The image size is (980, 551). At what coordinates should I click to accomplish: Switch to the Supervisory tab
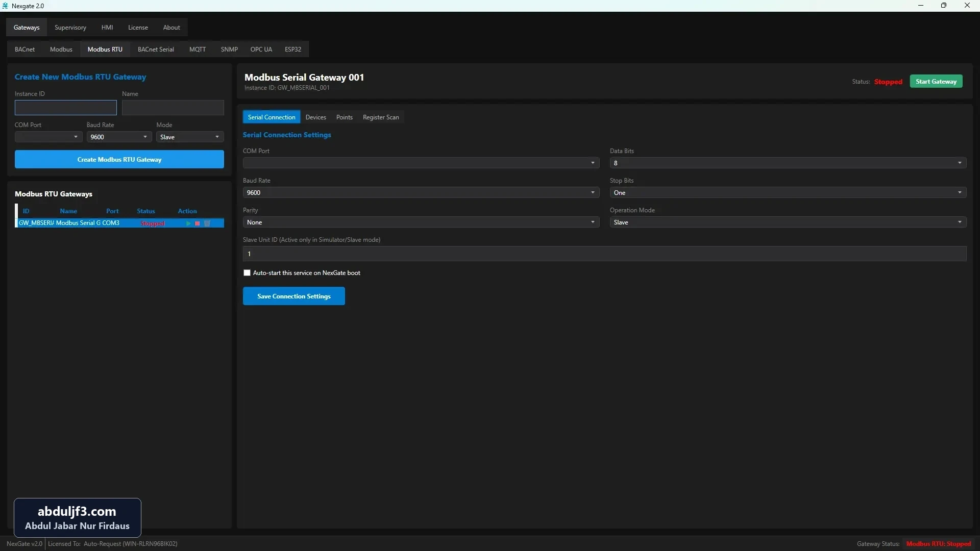(x=70, y=28)
